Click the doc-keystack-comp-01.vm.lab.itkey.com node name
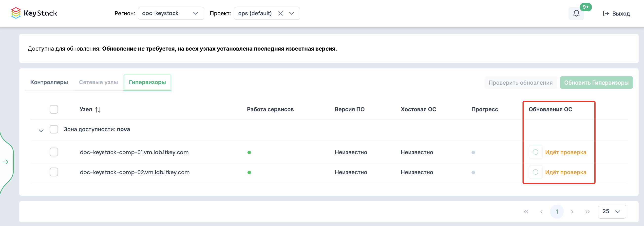644x226 pixels. [x=134, y=152]
